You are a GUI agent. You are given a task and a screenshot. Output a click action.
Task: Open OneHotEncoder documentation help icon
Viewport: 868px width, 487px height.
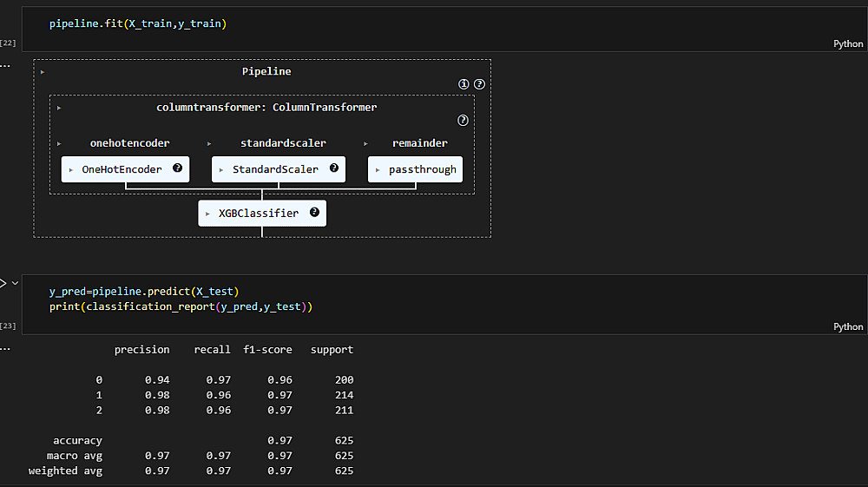click(178, 168)
